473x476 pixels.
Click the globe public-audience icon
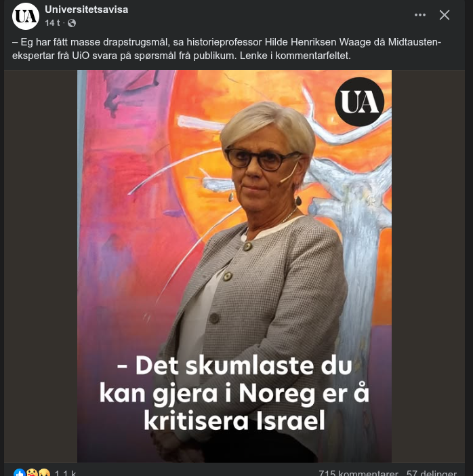coord(72,23)
